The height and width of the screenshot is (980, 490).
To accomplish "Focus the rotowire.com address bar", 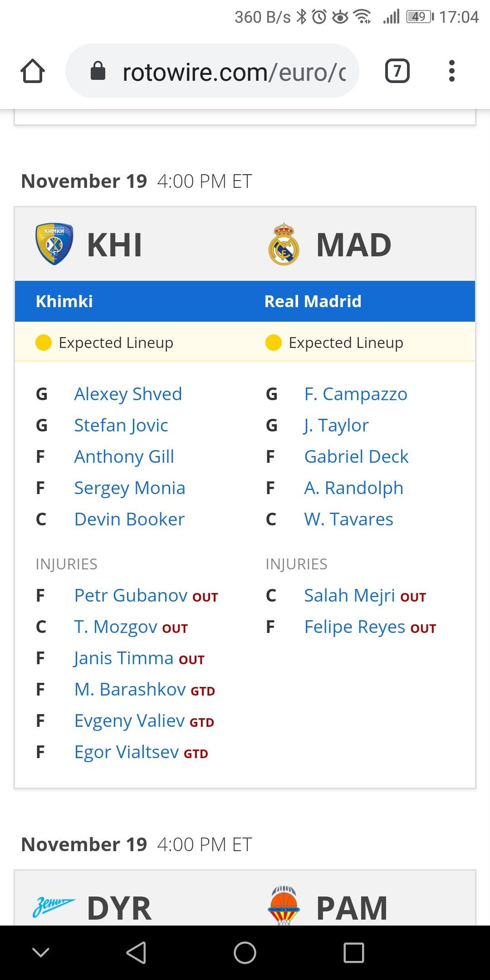I will (x=212, y=71).
